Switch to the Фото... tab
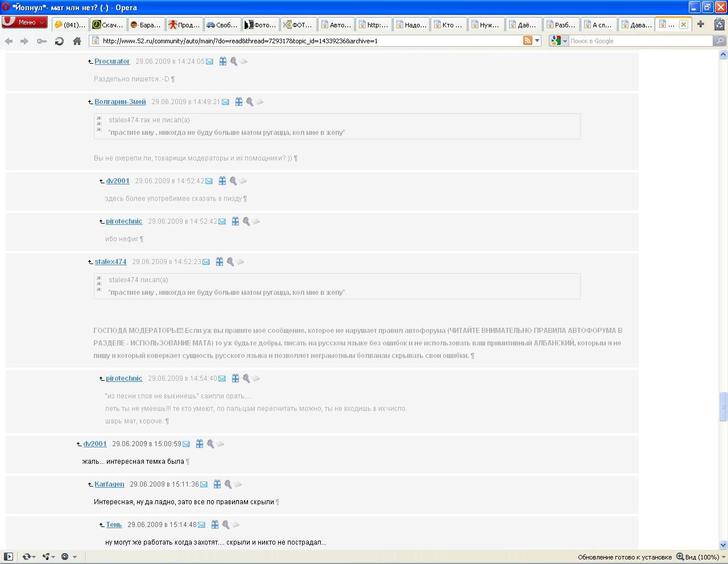This screenshot has height=564, width=728. tap(260, 24)
